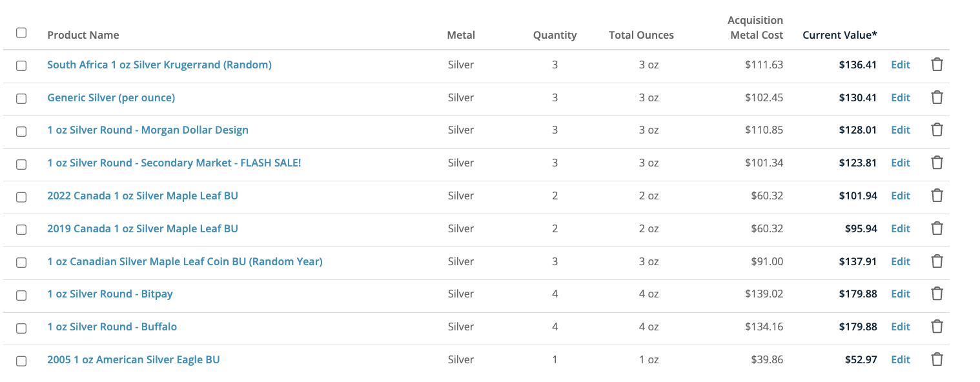Viewport: 980px width, 382px height.
Task: Open the 2005 American Silver Eagle BU link
Action: pyautogui.click(x=134, y=359)
